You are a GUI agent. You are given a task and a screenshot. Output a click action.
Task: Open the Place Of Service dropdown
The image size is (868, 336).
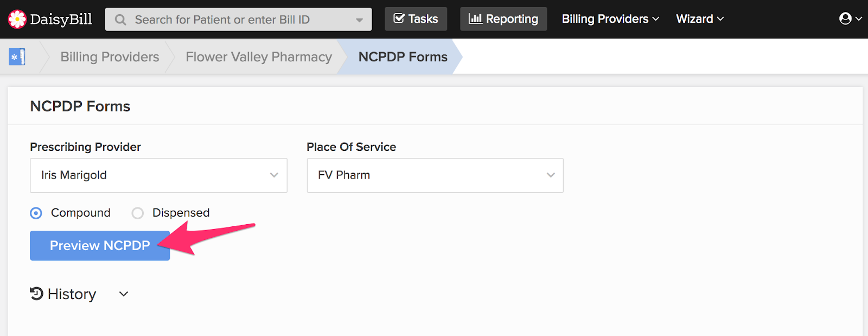[435, 175]
